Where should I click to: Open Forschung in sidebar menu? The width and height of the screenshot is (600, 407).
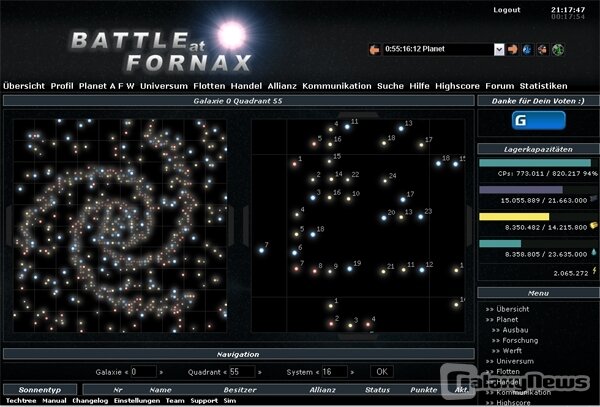[x=520, y=340]
